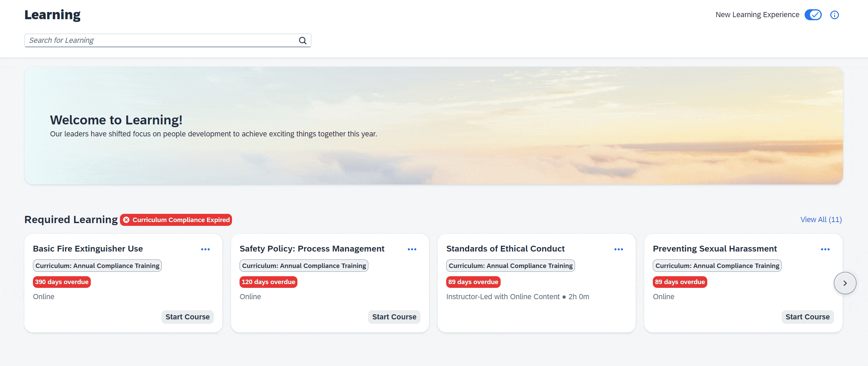Screen dimensions: 868x366
Task: Select Annual Compliance Training tag on fire extinguisher card
Action: 97,265
